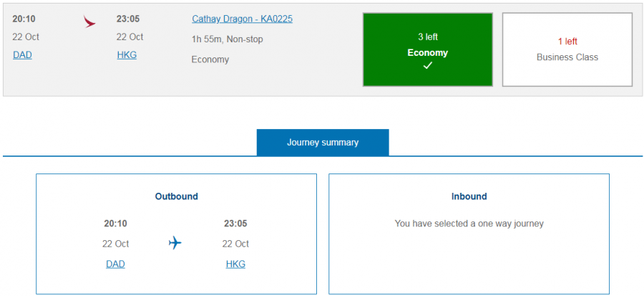The image size is (644, 296).
Task: Click the Outbound heading
Action: pos(176,196)
